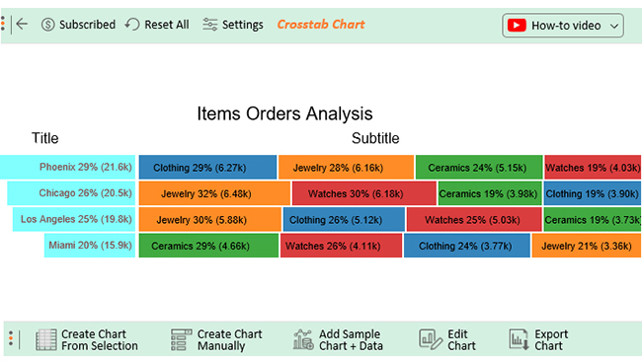Image resolution: width=642 pixels, height=364 pixels.
Task: Select the Subtitle axis label
Action: [375, 138]
